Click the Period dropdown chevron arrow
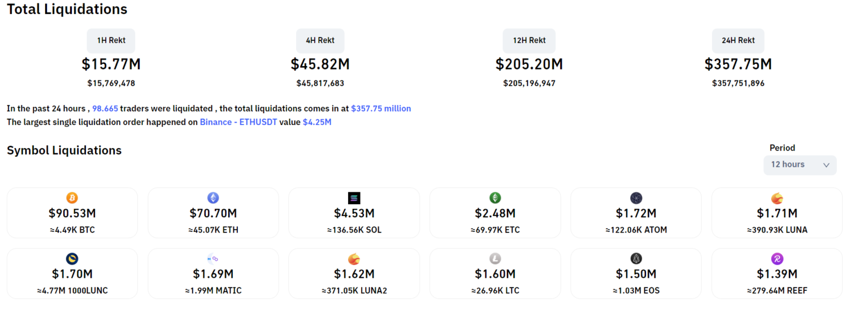 point(826,165)
